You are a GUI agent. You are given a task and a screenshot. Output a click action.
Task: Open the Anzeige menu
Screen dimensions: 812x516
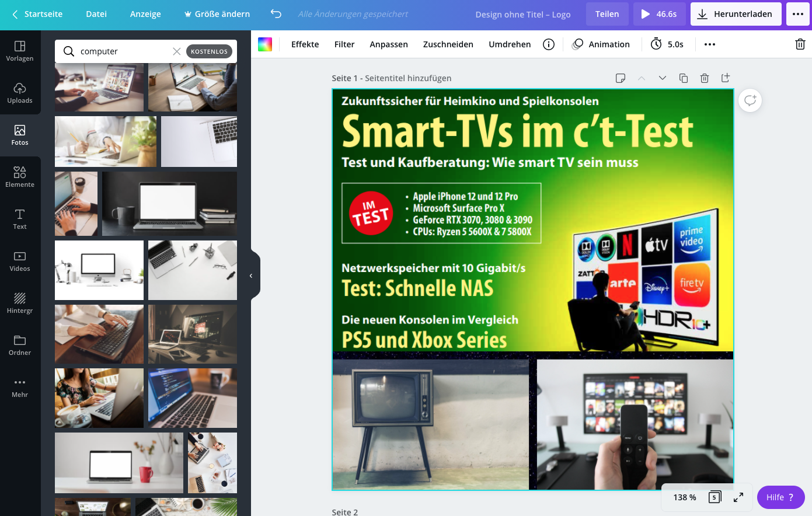coord(145,14)
